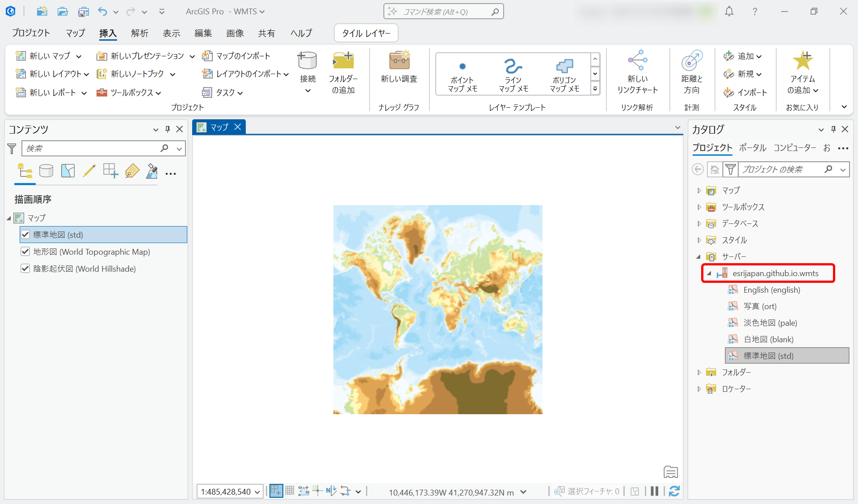Open the 解析 ribbon tab

click(x=139, y=33)
